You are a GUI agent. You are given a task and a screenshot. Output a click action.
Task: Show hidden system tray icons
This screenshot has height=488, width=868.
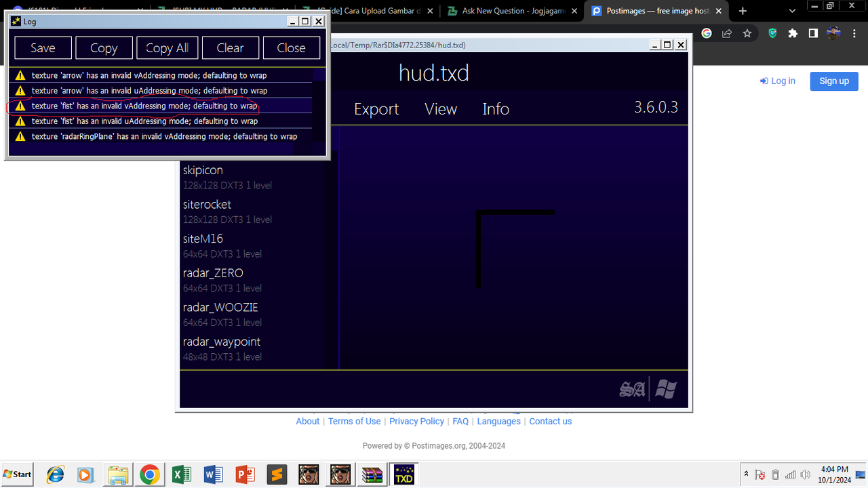pyautogui.click(x=747, y=474)
